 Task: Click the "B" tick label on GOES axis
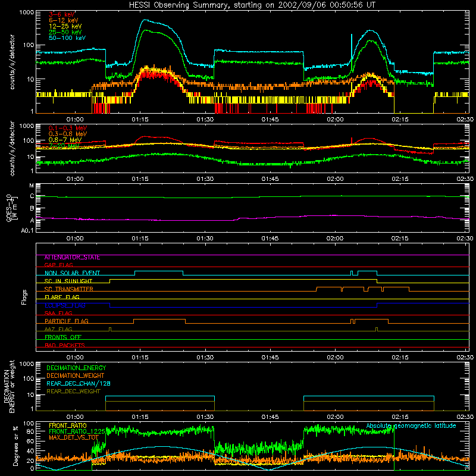[32, 209]
